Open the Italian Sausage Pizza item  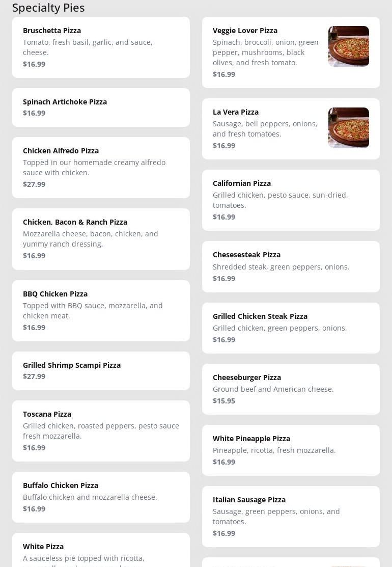click(x=291, y=517)
